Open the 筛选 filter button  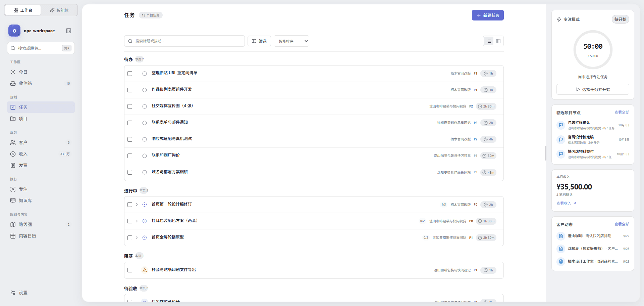259,41
